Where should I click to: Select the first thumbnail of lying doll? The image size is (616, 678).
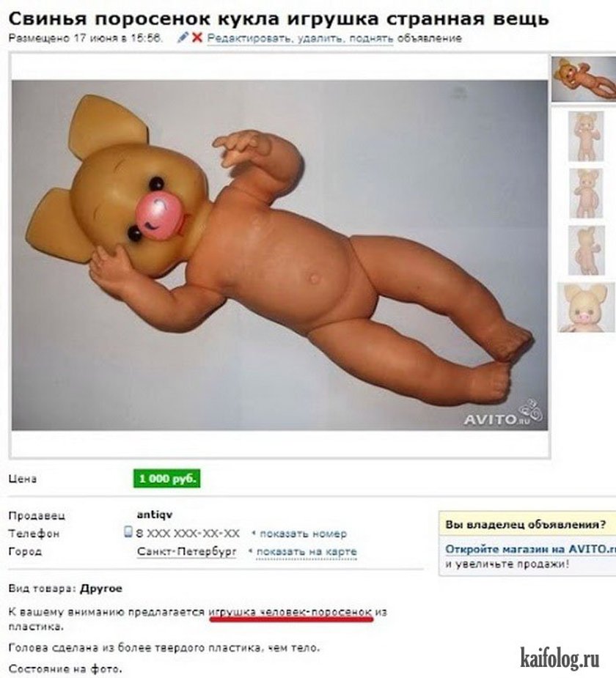pyautogui.click(x=584, y=79)
